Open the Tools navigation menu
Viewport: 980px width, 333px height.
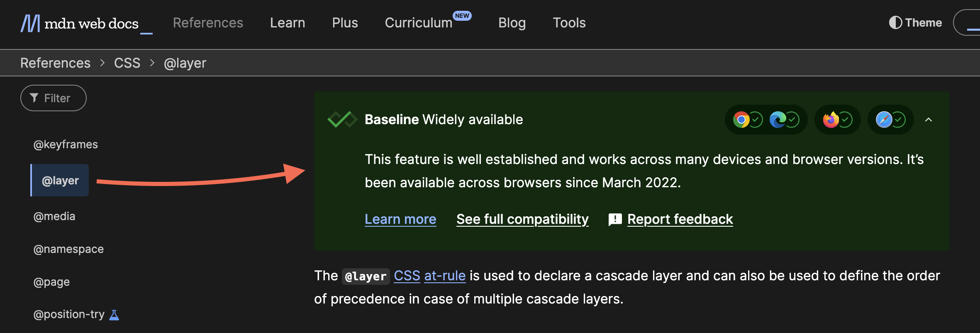click(x=569, y=23)
